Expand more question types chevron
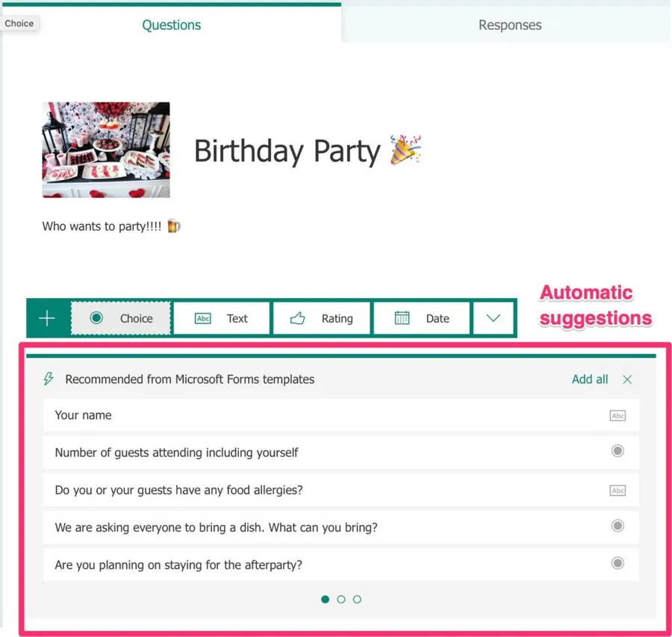 tap(493, 318)
